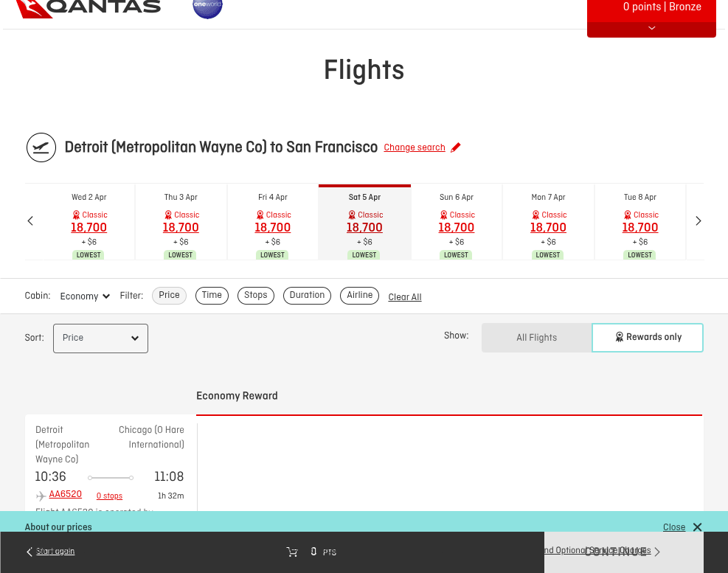The height and width of the screenshot is (573, 728).
Task: Click the Classic reward ribbon icon under Tue 8 Apr
Action: point(628,215)
